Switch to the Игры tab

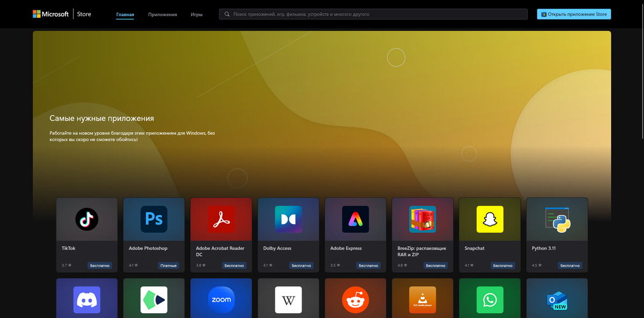196,15
